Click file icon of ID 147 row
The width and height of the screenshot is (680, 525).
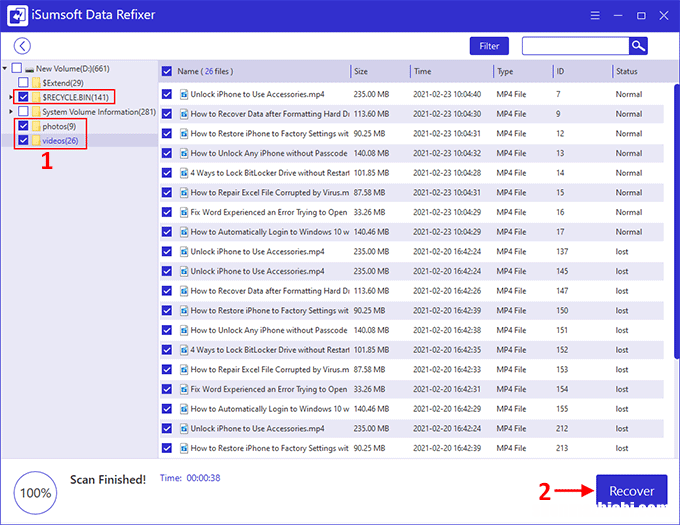click(184, 290)
